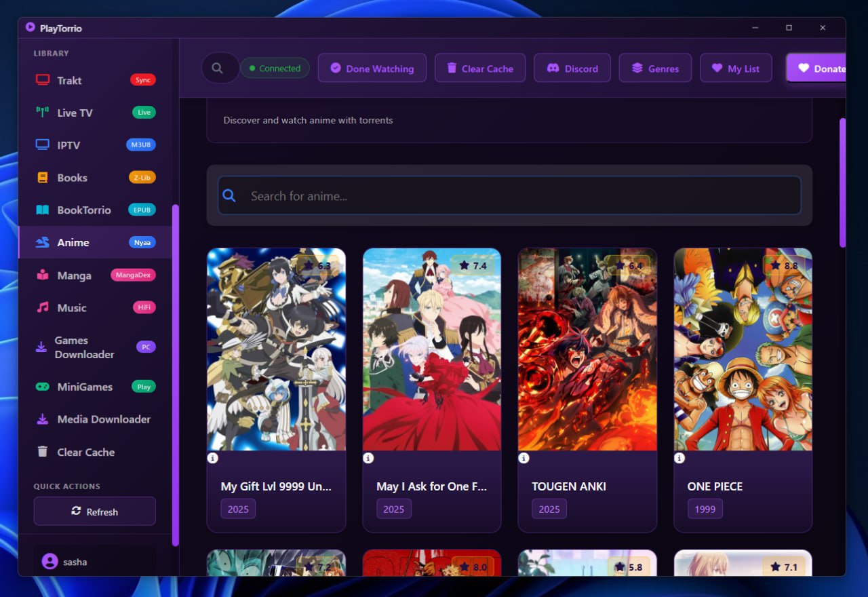Click the sasha user avatar icon
Viewport: 868px width, 597px height.
(x=50, y=562)
